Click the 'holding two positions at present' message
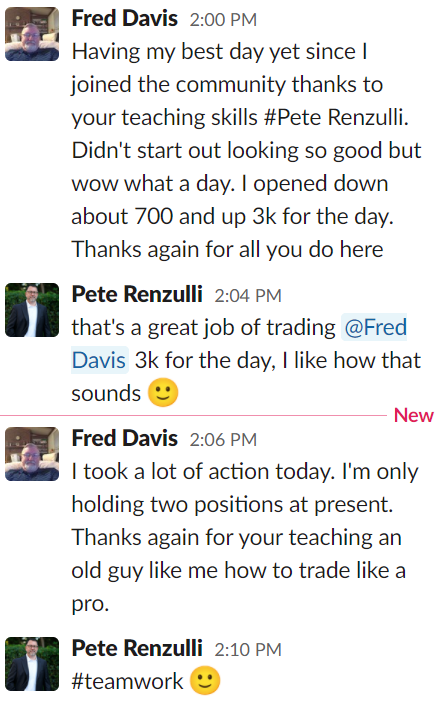This screenshot has height=708, width=446. point(232,504)
